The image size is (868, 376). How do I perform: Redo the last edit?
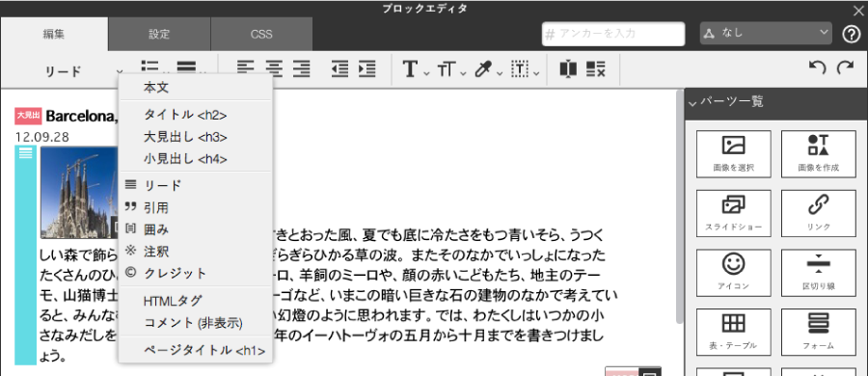(x=845, y=68)
